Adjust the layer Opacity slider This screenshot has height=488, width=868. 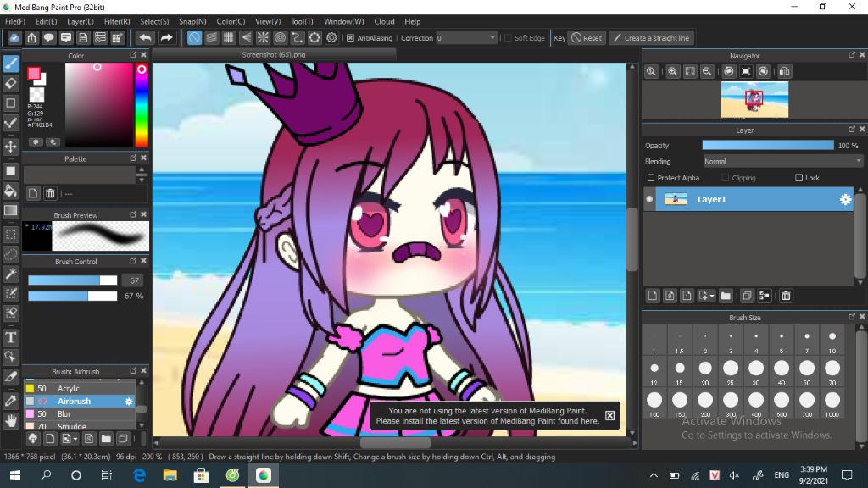(768, 145)
